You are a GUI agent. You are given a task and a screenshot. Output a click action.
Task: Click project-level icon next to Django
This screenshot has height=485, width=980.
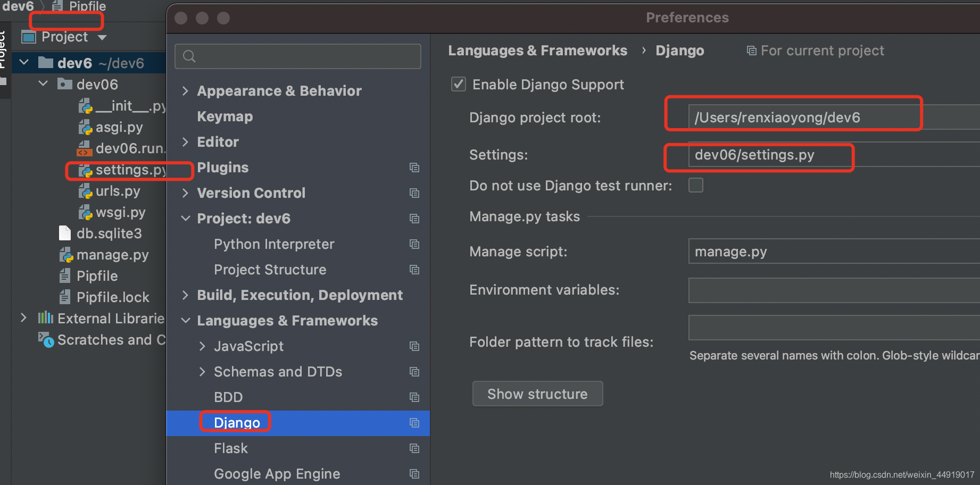414,423
